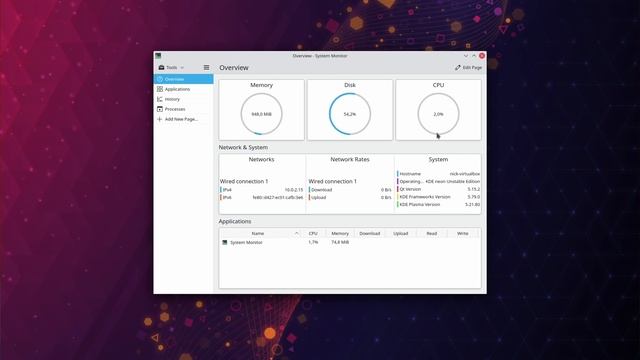This screenshot has height=360, width=640.
Task: Click the Edit Page button
Action: pyautogui.click(x=468, y=67)
